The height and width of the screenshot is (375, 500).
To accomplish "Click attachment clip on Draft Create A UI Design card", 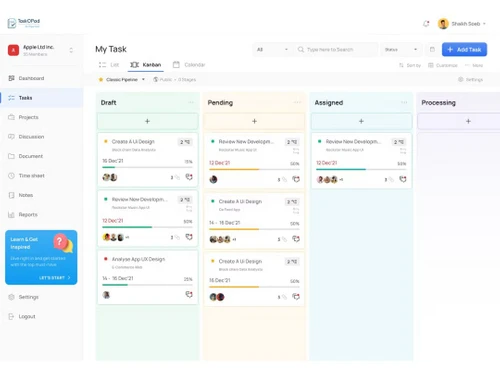I will pos(177,178).
